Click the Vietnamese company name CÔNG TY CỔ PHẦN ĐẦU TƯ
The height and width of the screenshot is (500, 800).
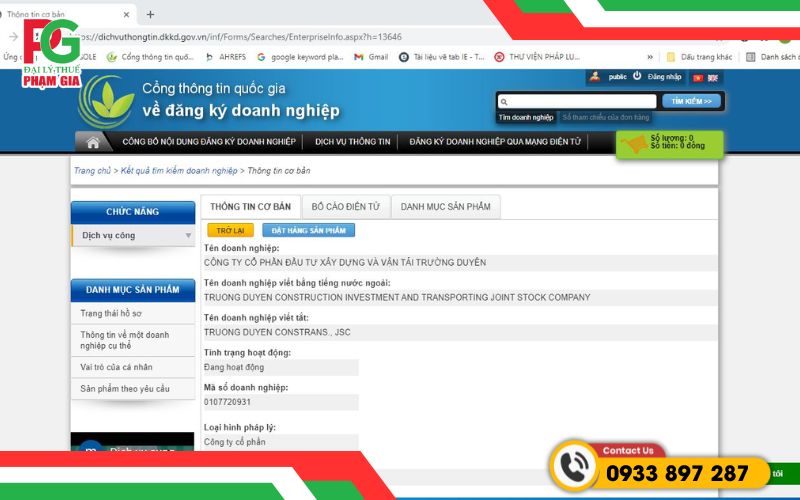345,263
